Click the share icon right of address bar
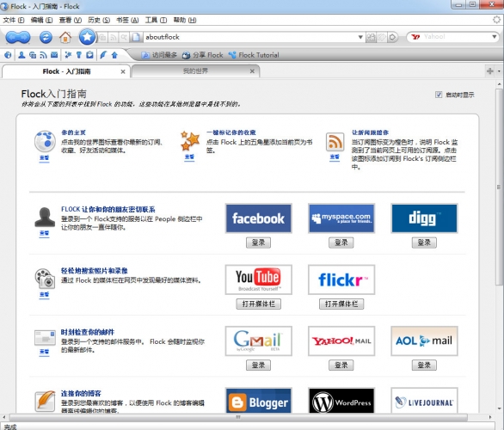Image resolution: width=504 pixels, height=430 pixels. pyautogui.click(x=371, y=37)
